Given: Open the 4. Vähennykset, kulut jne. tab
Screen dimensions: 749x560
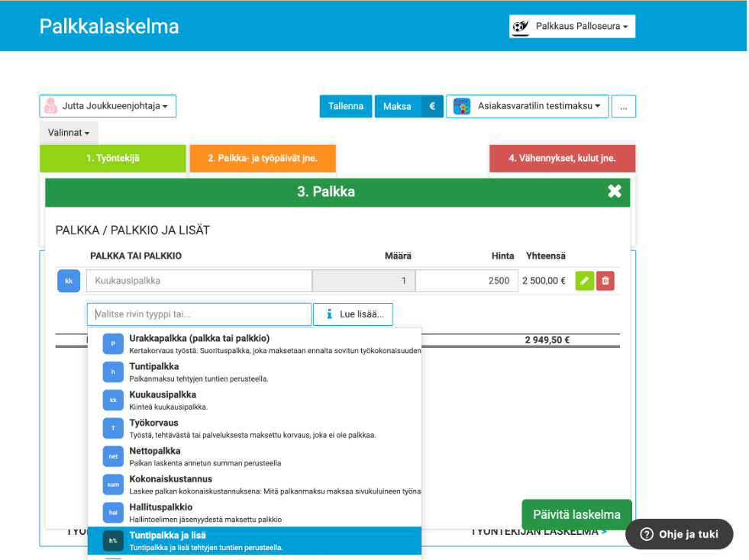Looking at the screenshot, I should click(562, 159).
